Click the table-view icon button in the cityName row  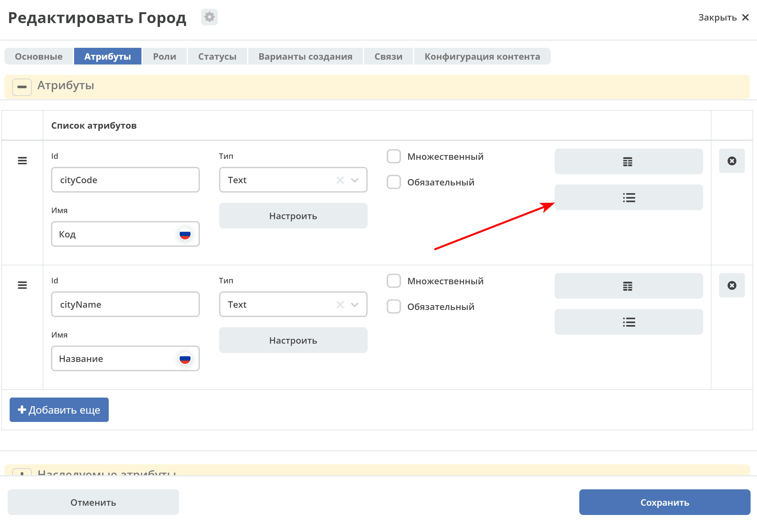628,286
